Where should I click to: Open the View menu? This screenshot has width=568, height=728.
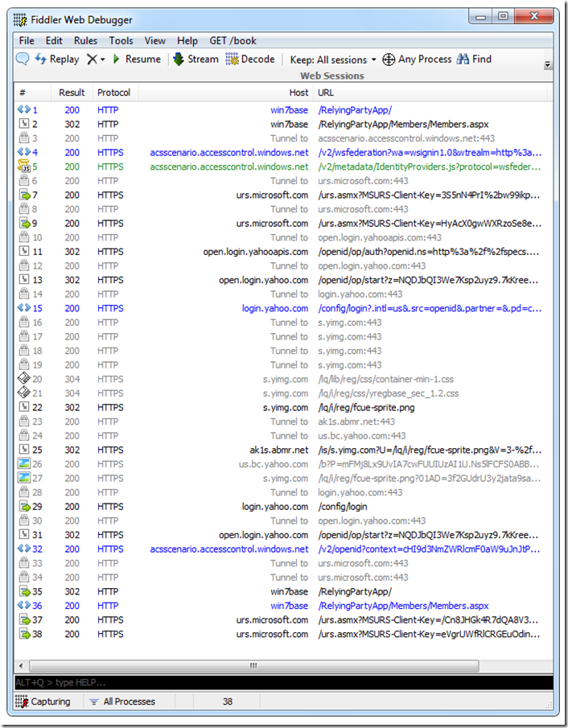click(154, 41)
